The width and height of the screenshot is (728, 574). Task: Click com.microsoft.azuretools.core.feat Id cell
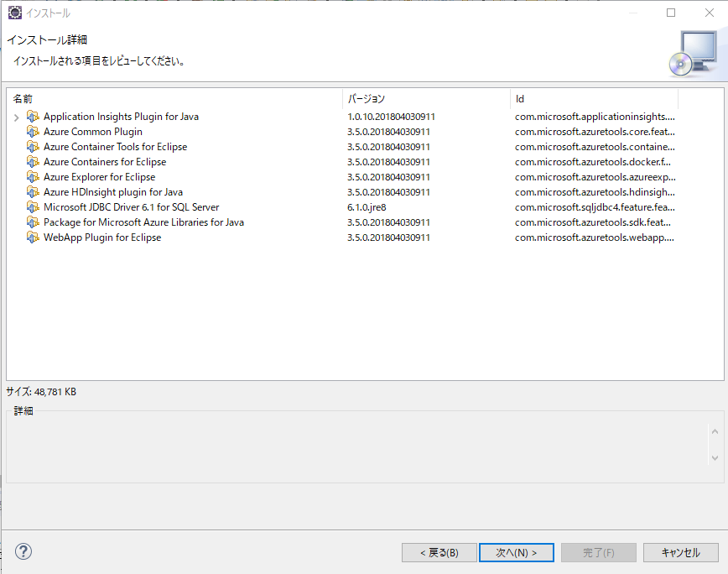(x=595, y=132)
